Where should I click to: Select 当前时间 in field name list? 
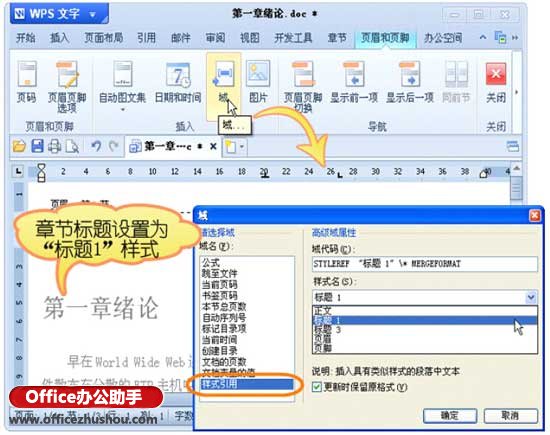point(220,340)
